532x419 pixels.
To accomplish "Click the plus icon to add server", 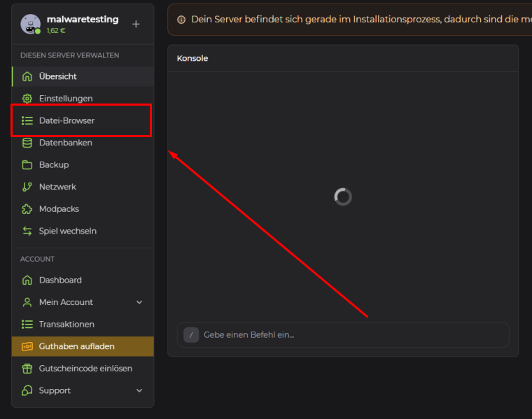I will [x=136, y=24].
